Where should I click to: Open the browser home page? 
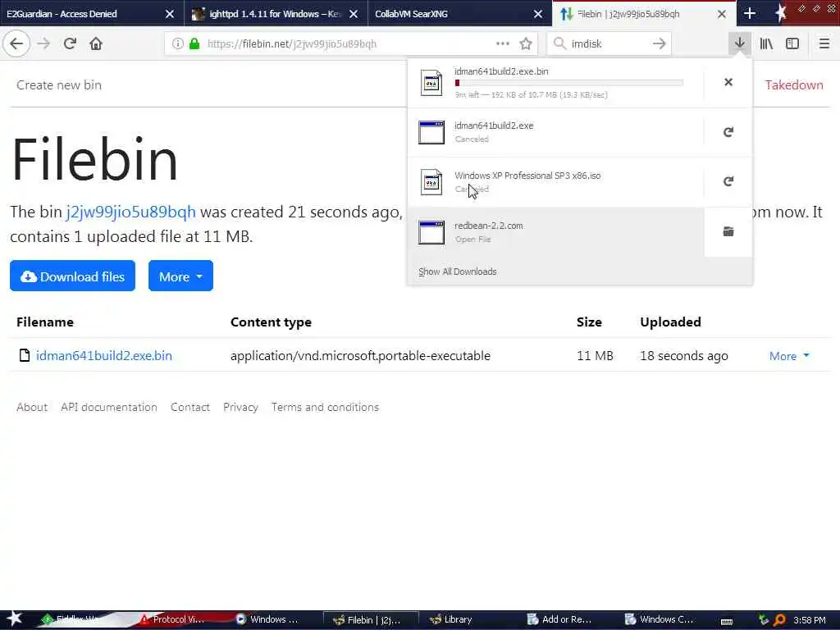click(96, 44)
